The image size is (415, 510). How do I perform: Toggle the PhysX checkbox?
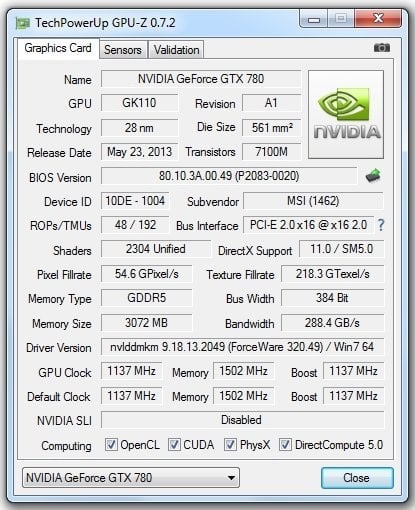click(x=230, y=444)
